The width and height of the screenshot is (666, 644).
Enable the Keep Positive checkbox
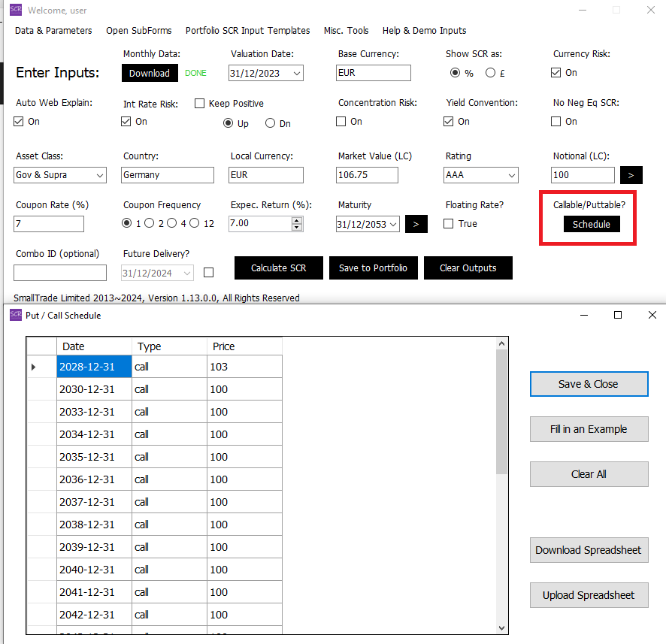200,104
